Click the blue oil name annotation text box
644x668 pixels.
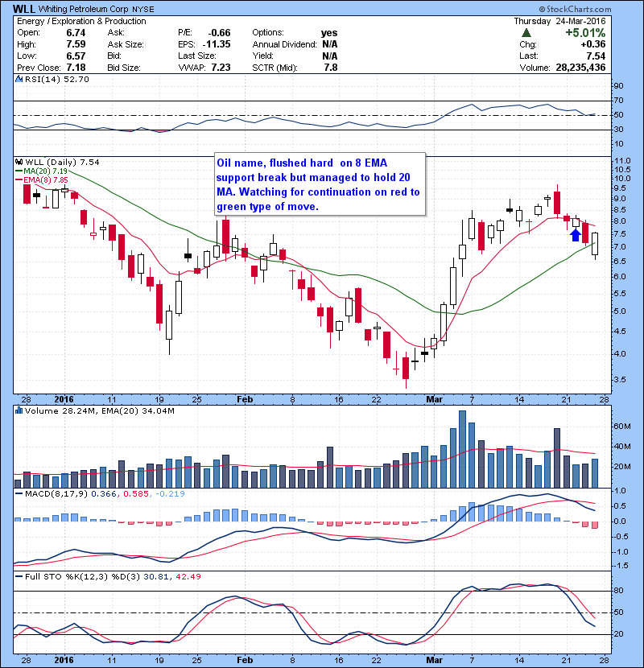click(x=320, y=184)
